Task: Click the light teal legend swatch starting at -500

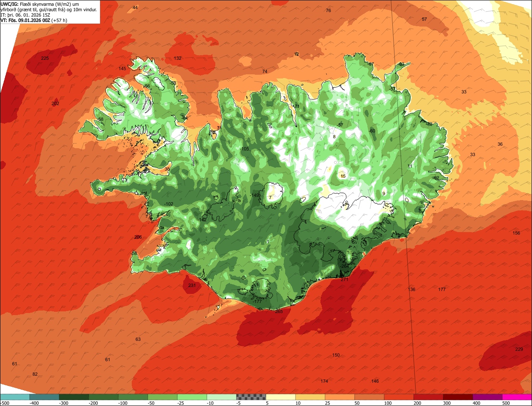Action: click(x=15, y=397)
